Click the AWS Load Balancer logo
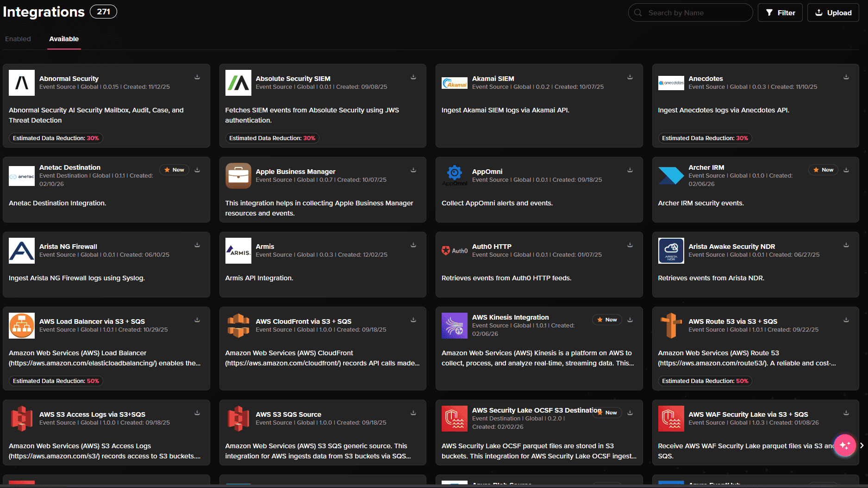The image size is (868, 488). (x=22, y=326)
